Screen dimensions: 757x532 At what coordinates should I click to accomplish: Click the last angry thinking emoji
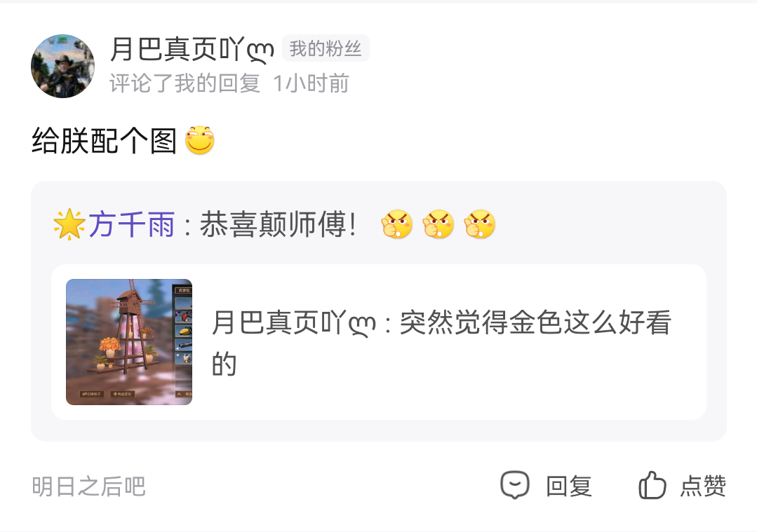(479, 224)
